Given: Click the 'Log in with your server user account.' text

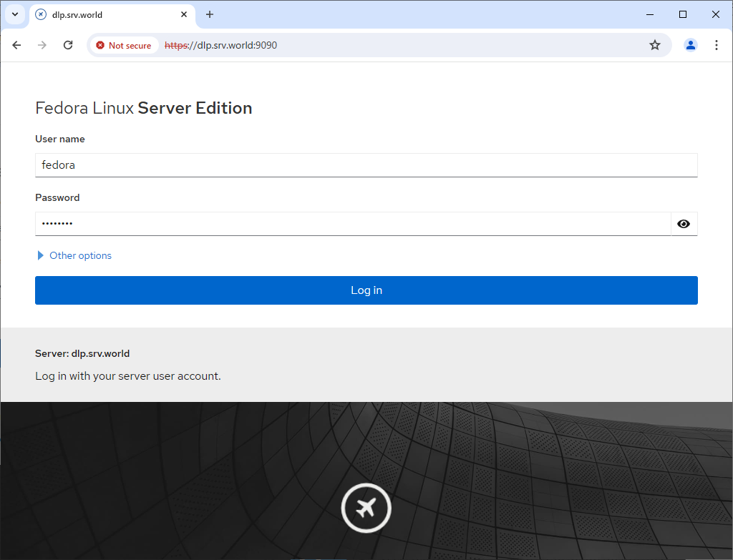Looking at the screenshot, I should coord(128,376).
